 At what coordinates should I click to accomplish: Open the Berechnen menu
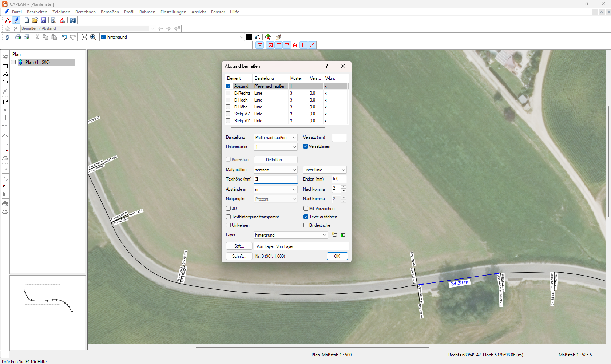pyautogui.click(x=85, y=12)
